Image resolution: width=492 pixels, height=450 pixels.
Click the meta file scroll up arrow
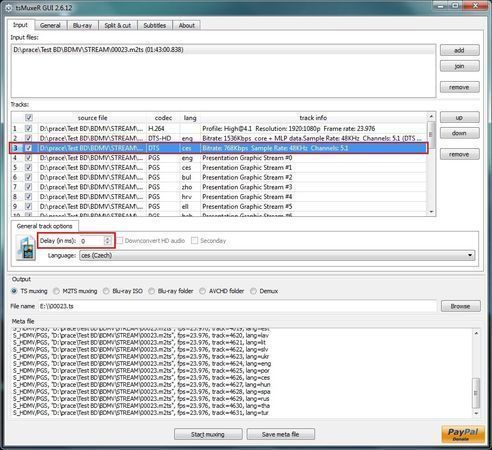click(x=476, y=333)
